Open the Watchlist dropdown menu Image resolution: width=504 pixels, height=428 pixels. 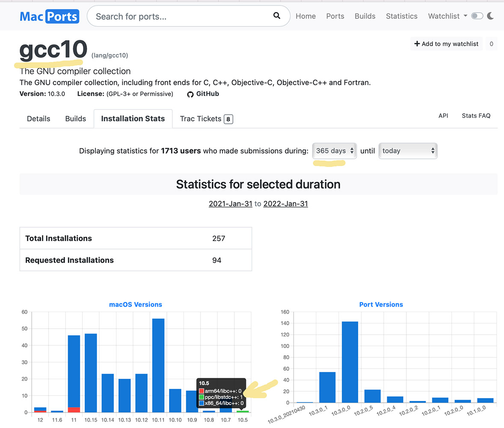tap(448, 16)
